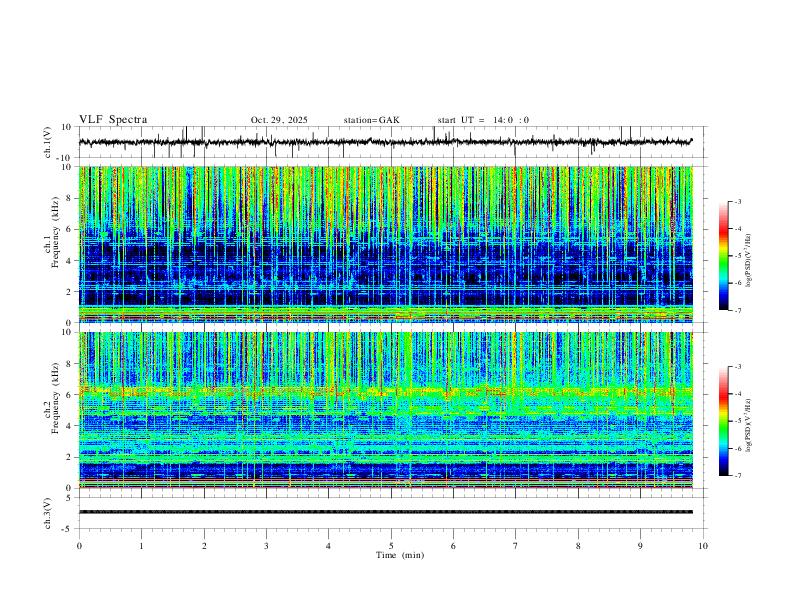This screenshot has height=612, width=792.
Task: Click the time axis tick label "1"
Action: tap(141, 546)
